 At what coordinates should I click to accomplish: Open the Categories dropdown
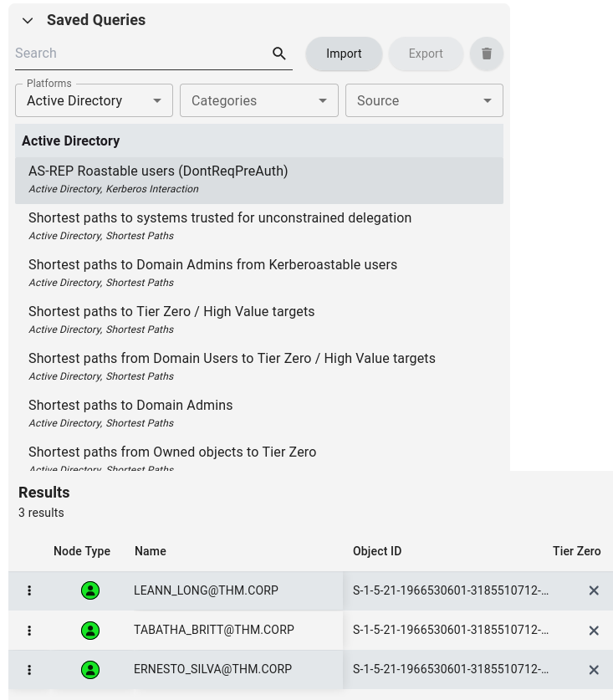coord(258,100)
